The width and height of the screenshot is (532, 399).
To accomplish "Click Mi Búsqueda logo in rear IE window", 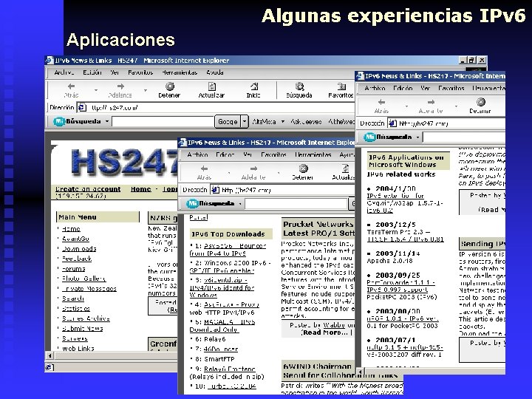I will coord(77,121).
